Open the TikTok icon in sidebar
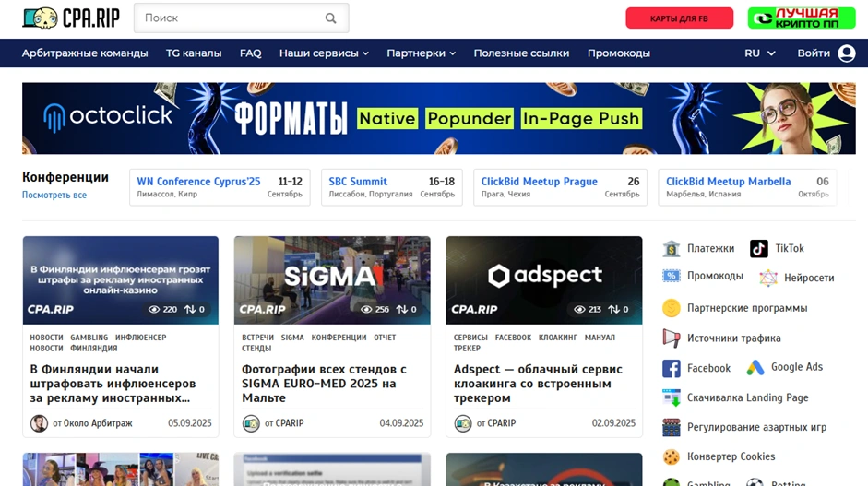Image resolution: width=868 pixels, height=486 pixels. [758, 248]
